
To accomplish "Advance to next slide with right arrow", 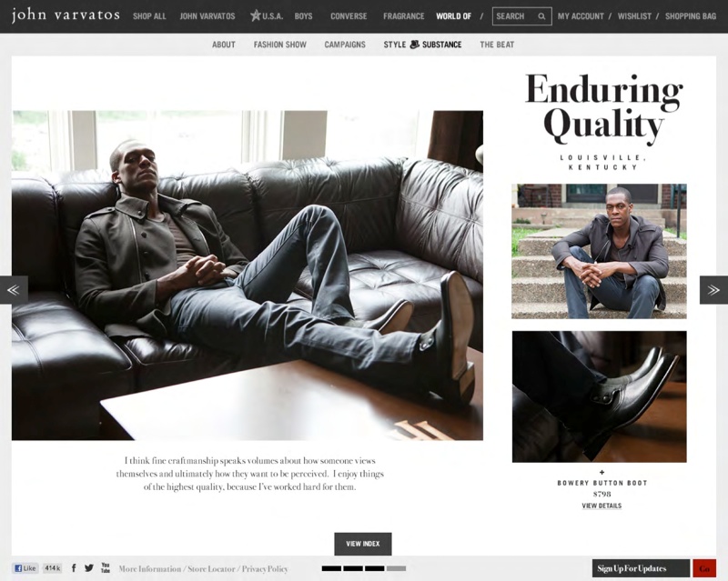I will pyautogui.click(x=713, y=290).
